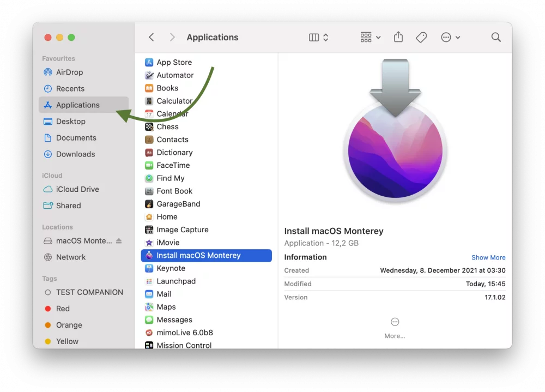The width and height of the screenshot is (545, 392).
Task: Select the Orange tag
Action: tap(83, 325)
